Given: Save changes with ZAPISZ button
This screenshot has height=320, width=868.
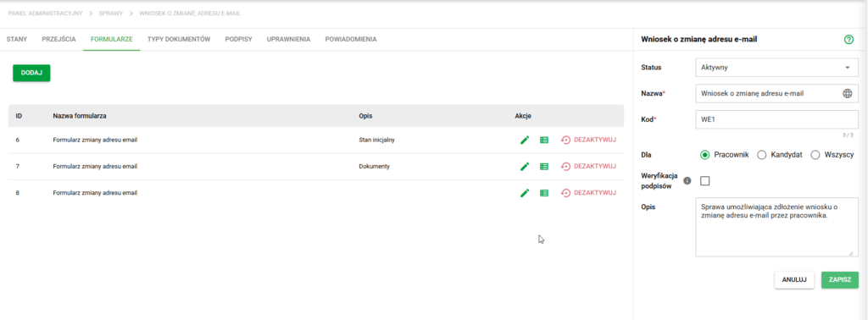Looking at the screenshot, I should 840,279.
